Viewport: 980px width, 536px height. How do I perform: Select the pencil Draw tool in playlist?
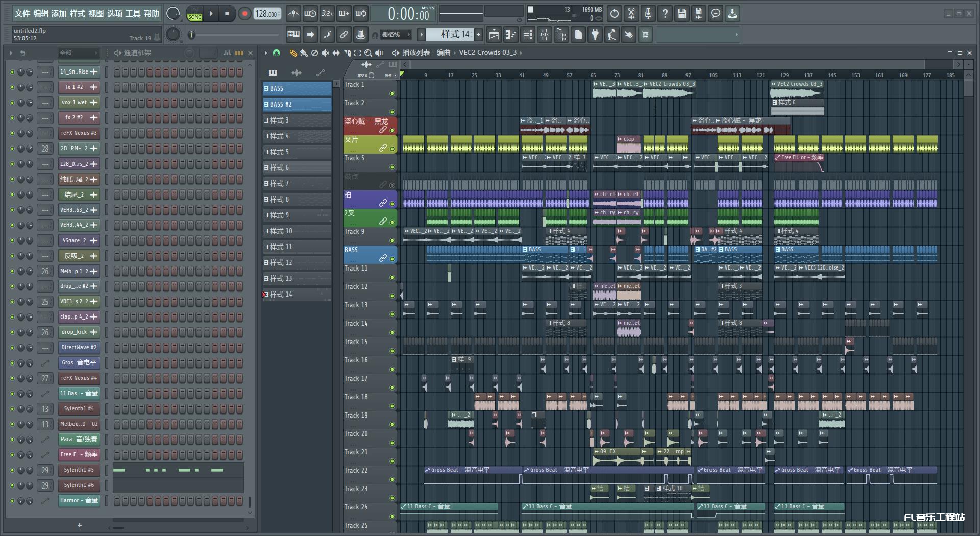point(293,53)
